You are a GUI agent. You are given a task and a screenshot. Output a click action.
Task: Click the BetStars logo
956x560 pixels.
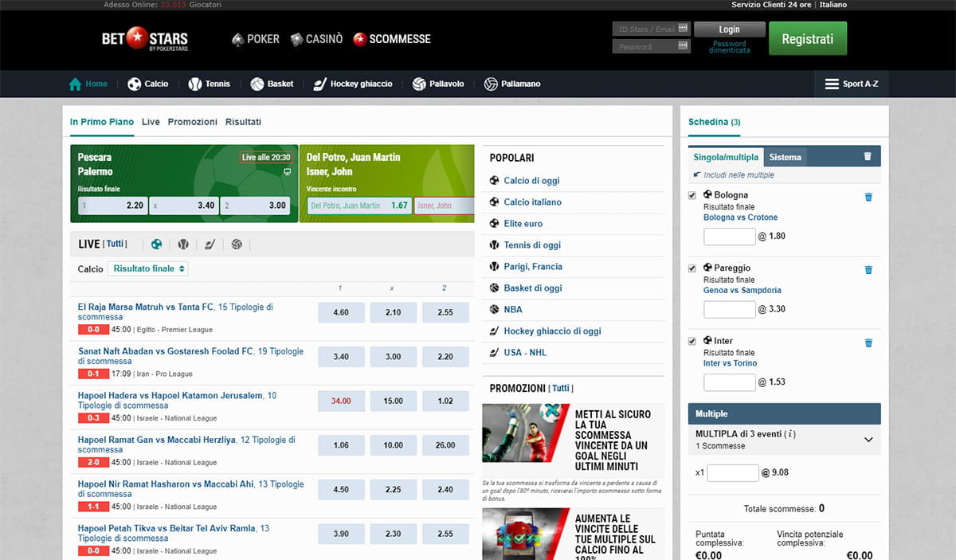[145, 38]
